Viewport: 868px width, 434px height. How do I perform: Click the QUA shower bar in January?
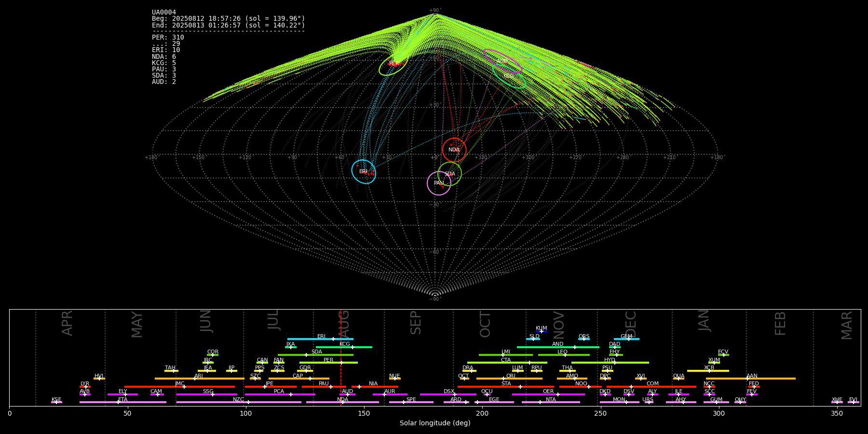678,379
